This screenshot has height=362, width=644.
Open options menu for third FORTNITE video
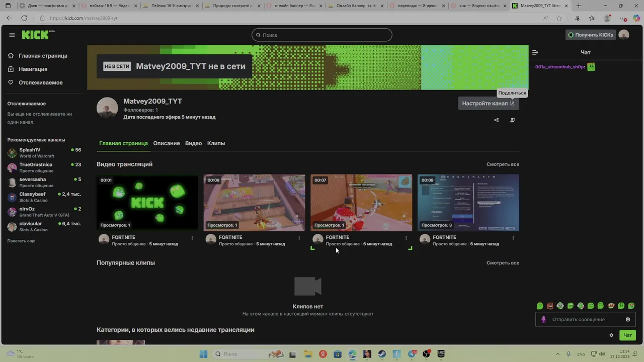point(406,238)
